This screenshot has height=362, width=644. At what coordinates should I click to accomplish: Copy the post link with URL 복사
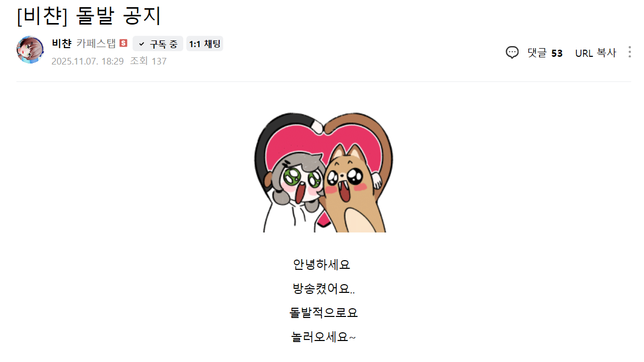coord(596,53)
